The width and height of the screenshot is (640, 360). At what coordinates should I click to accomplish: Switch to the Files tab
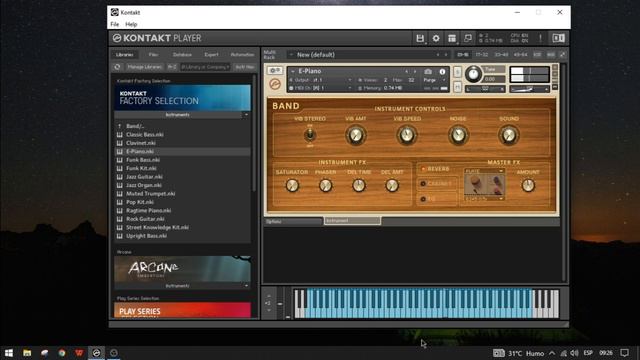pyautogui.click(x=153, y=55)
